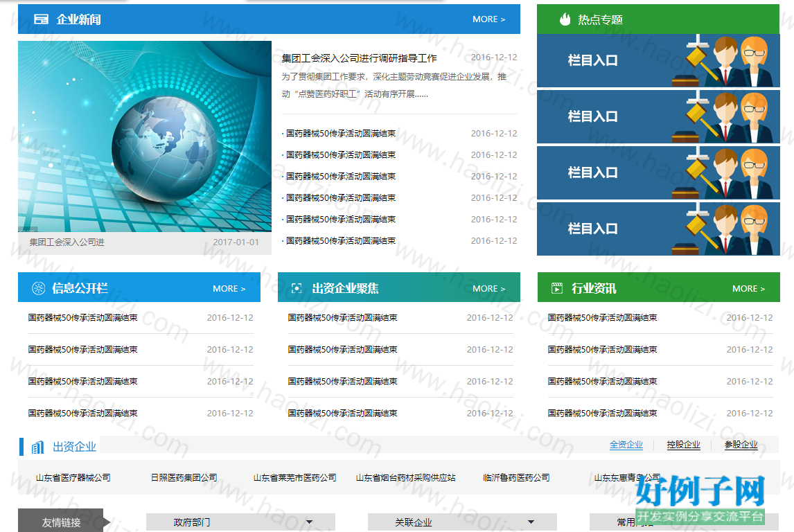Click MORE in the 出资企业聚焦 header

coord(488,289)
